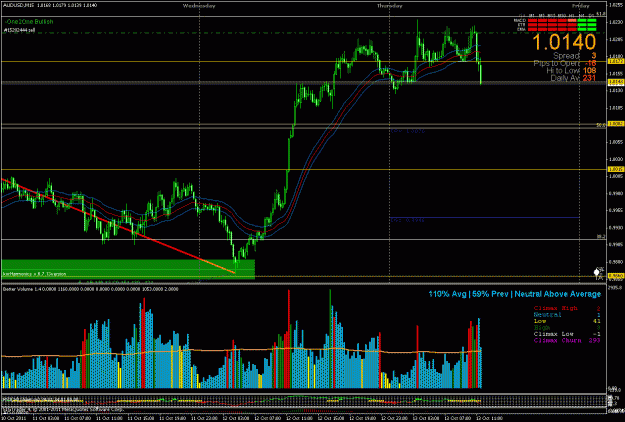
Task: Click the 50.0 Fibonacci level label
Action: tap(601, 125)
